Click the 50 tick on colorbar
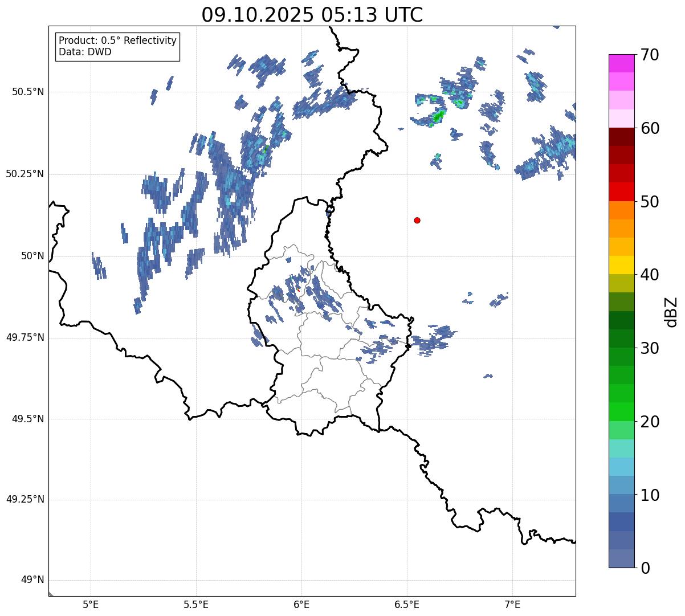The image size is (685, 616). [x=650, y=202]
